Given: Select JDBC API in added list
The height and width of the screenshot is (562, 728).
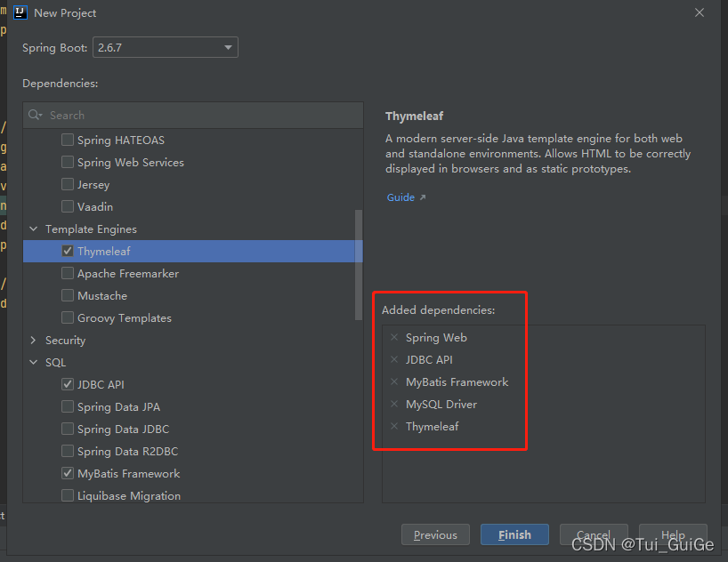Looking at the screenshot, I should (x=429, y=359).
